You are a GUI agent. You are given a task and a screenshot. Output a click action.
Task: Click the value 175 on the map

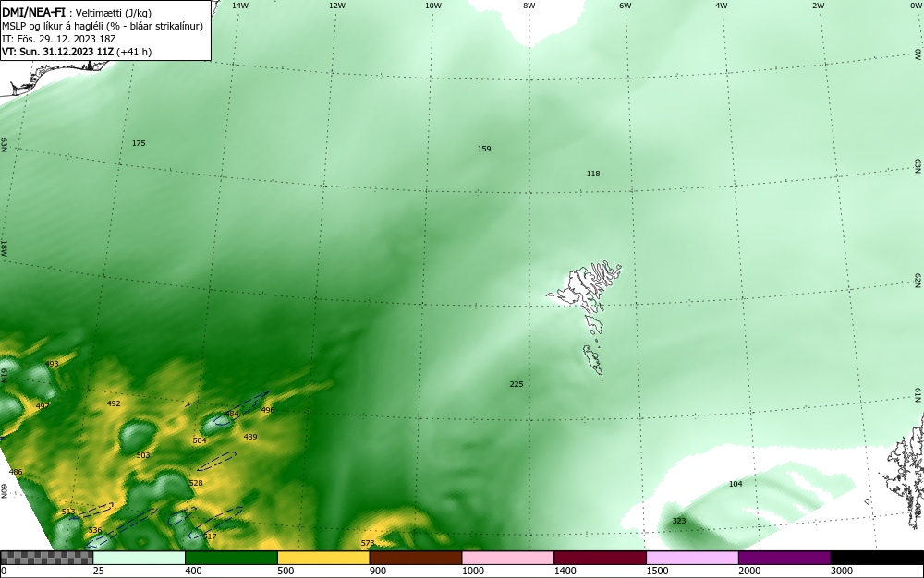click(x=139, y=143)
